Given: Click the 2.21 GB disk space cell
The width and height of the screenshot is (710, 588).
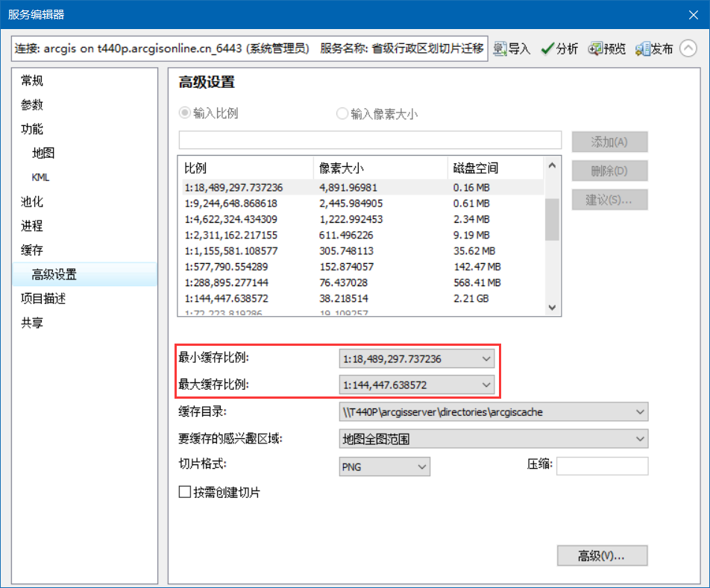Looking at the screenshot, I should click(x=471, y=298).
